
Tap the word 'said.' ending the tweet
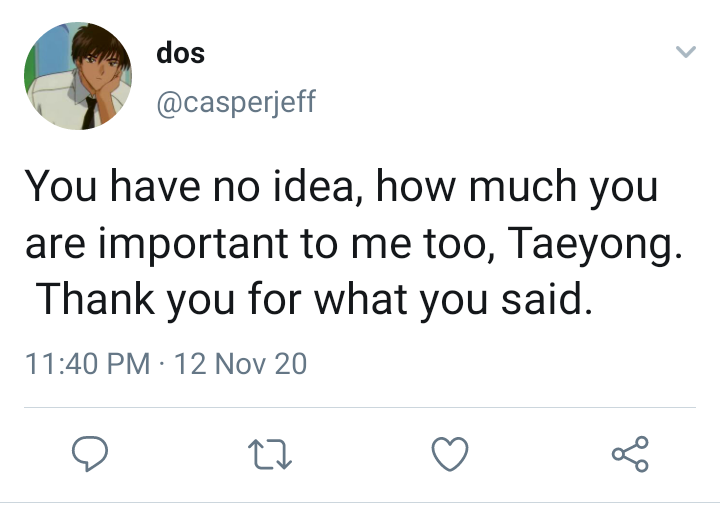[546, 300]
